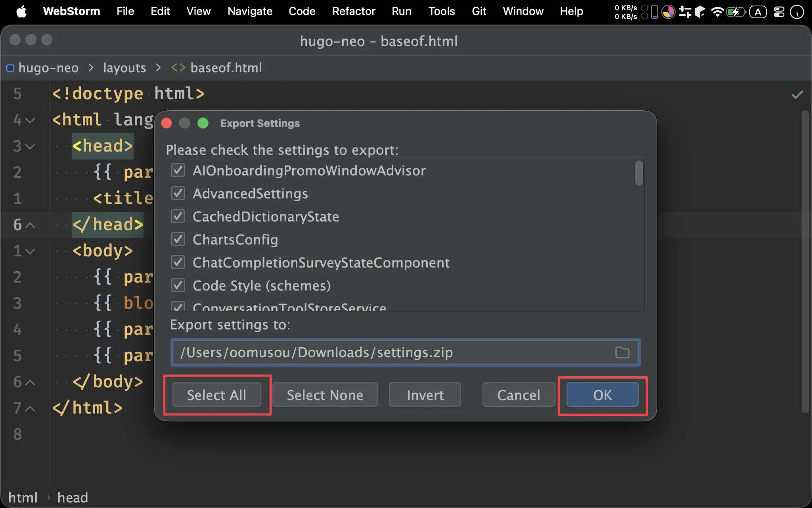Open the Edit menu
Image resolution: width=812 pixels, height=508 pixels.
click(160, 12)
